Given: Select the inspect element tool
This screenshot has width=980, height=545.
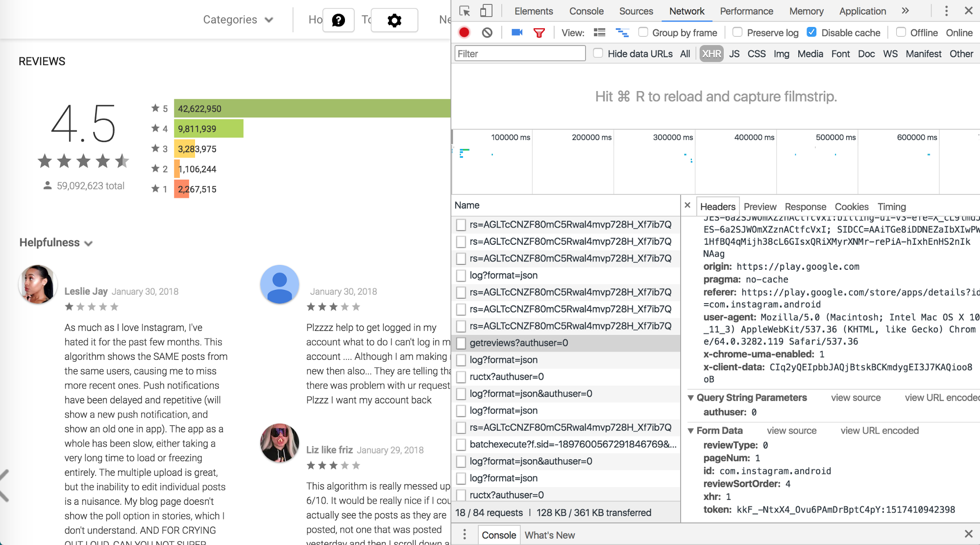Looking at the screenshot, I should pos(465,11).
